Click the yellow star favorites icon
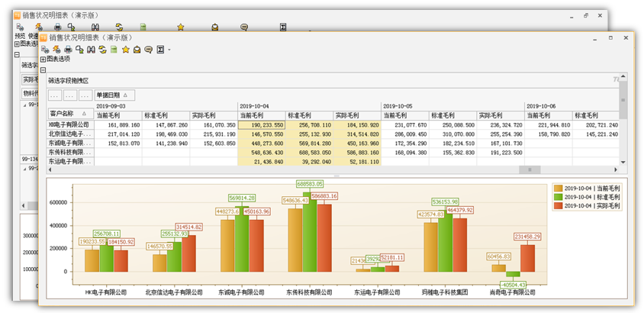 (126, 50)
